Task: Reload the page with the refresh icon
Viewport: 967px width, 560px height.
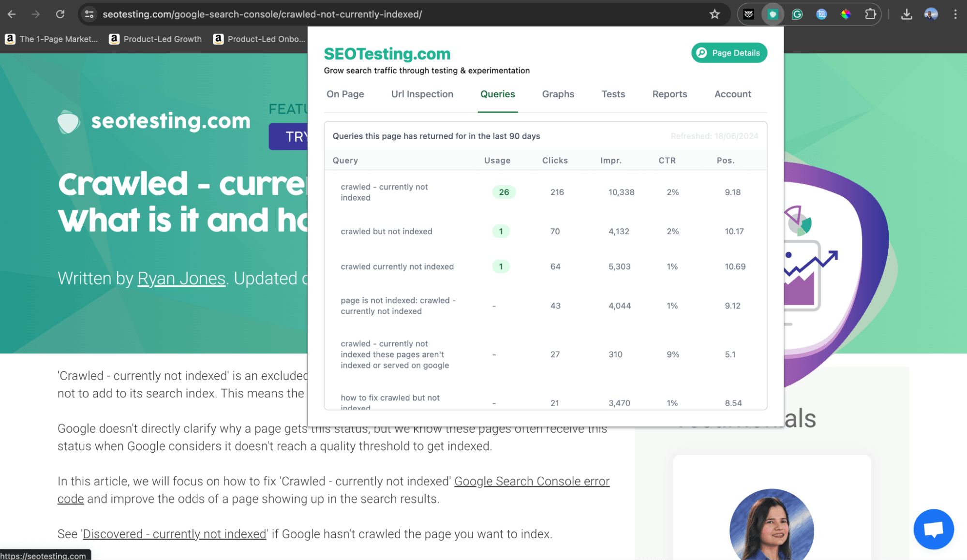Action: (x=60, y=14)
